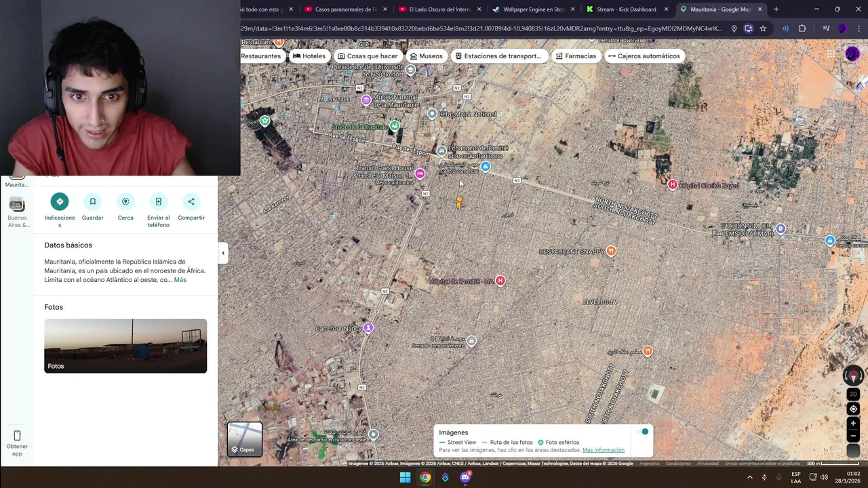
Task: Click the volume speaker tray icon
Action: tap(824, 477)
